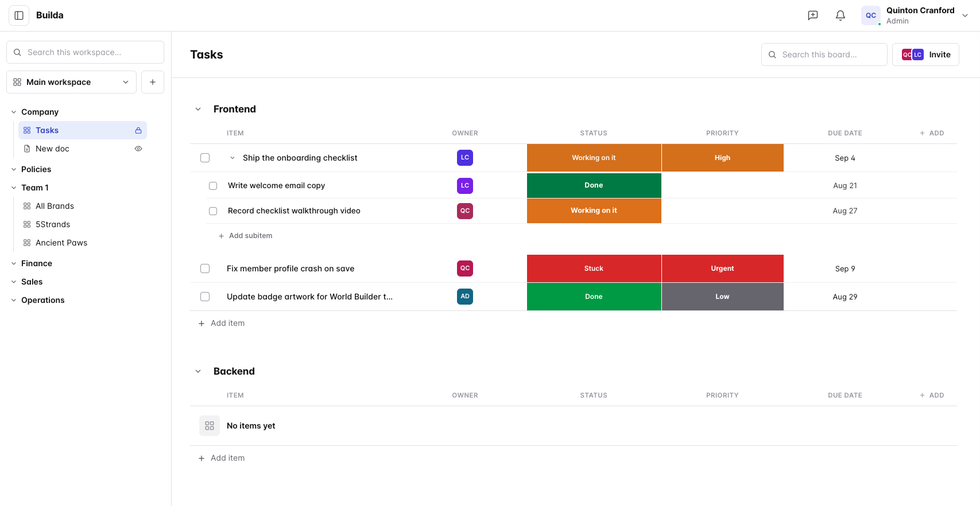This screenshot has height=506, width=980.
Task: Click the Low priority cell for Update badge artwork
Action: coord(722,297)
